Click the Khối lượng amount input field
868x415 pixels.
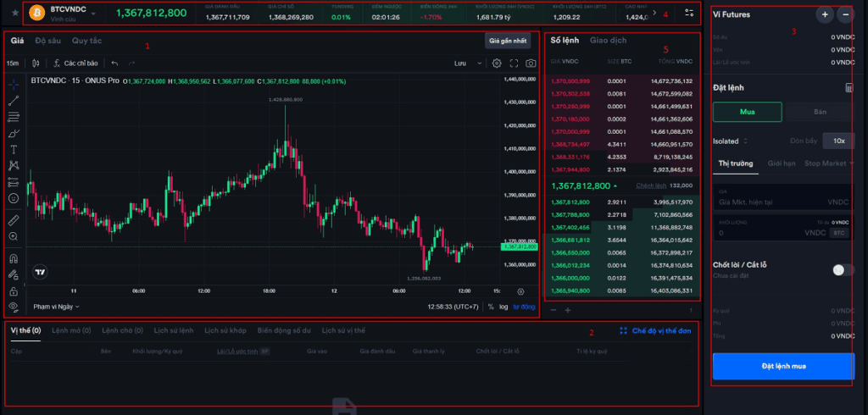782,229
